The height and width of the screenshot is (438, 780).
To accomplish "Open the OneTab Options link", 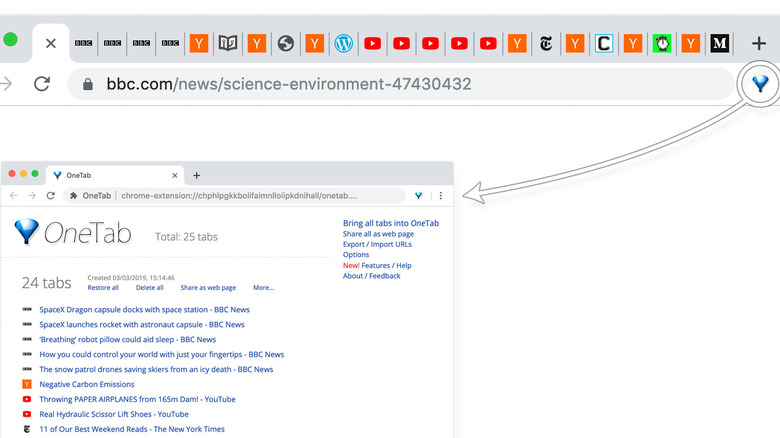I will [356, 255].
